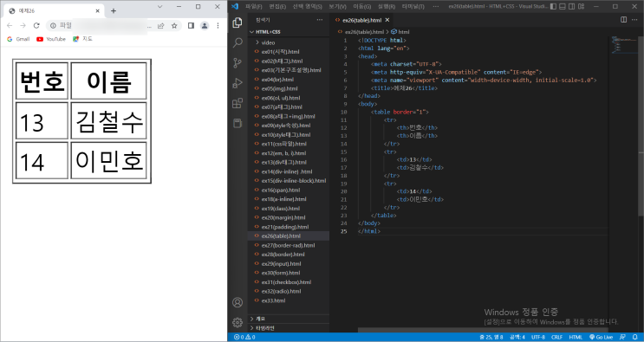The image size is (644, 342).
Task: Open a new Chrome tab
Action: [x=114, y=10]
